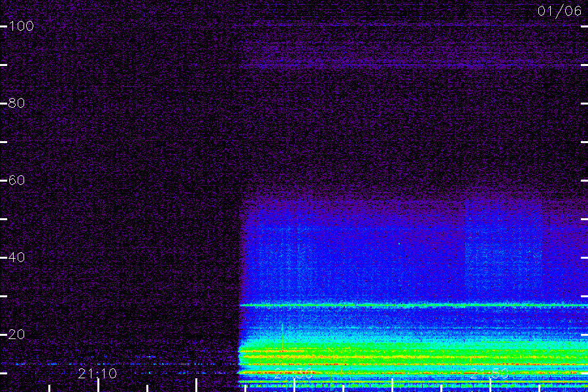Click the bright green spectral line near 27
This screenshot has height=392, width=588.
tap(414, 305)
